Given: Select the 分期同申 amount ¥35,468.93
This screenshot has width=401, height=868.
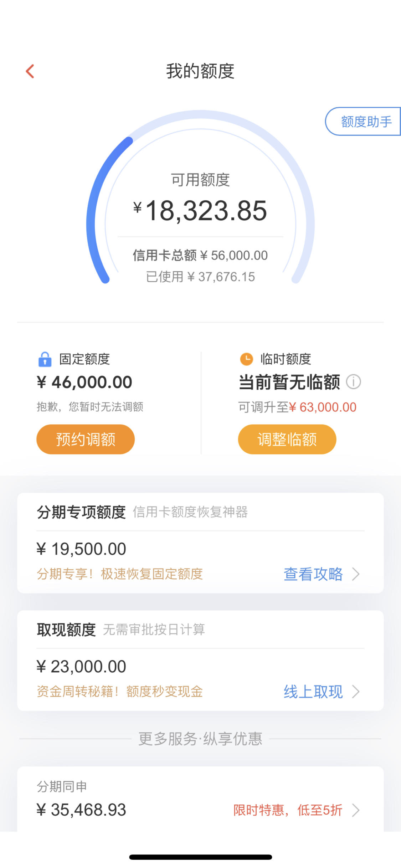Looking at the screenshot, I should [x=81, y=810].
